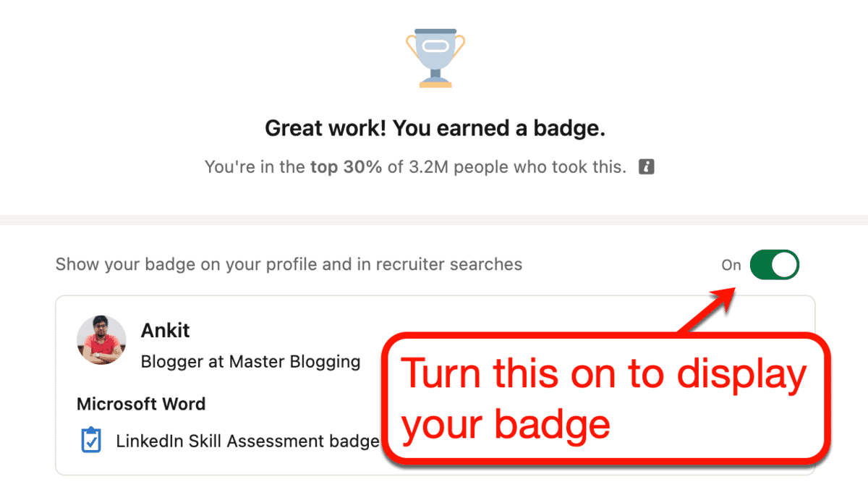Click the Great work! You earned a badge heading
This screenshot has width=868, height=495.
tap(435, 129)
